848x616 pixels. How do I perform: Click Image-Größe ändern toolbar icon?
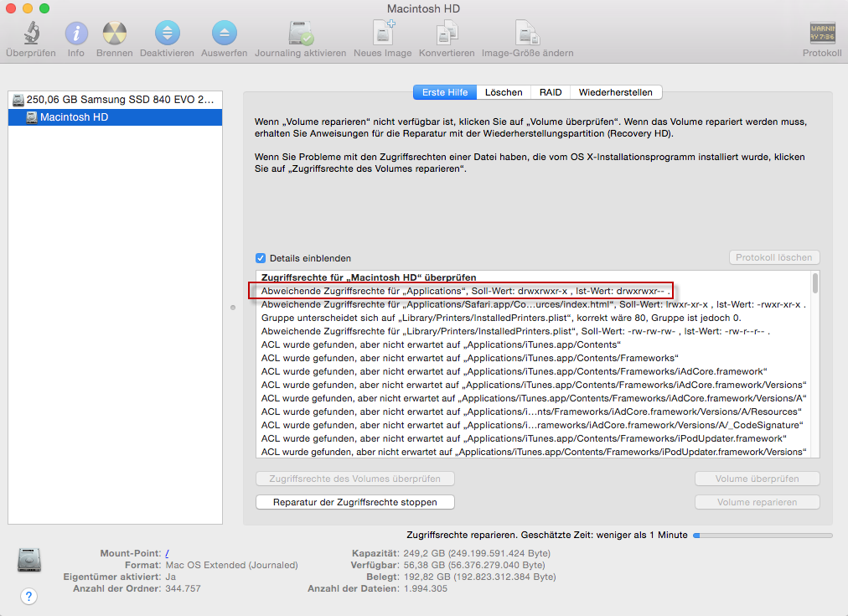(527, 33)
